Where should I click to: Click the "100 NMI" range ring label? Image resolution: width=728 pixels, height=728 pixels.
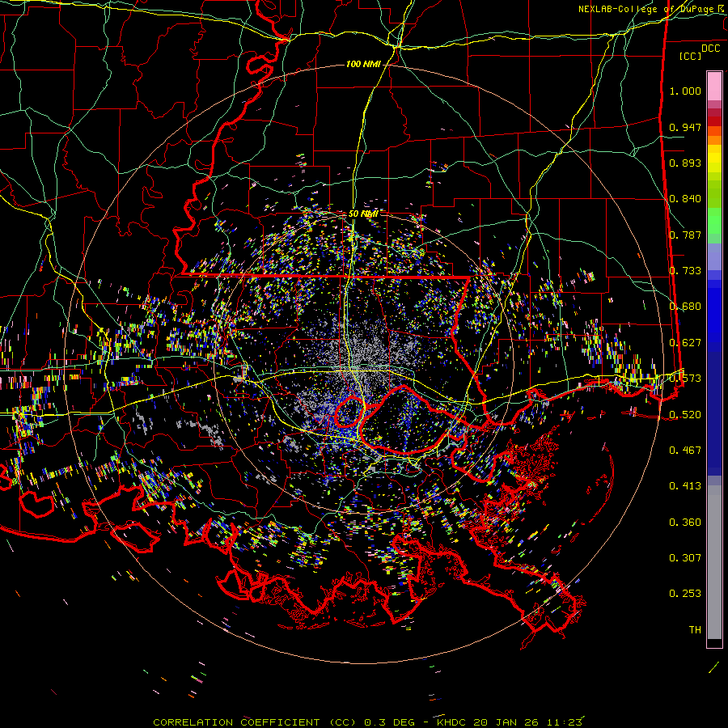click(363, 64)
